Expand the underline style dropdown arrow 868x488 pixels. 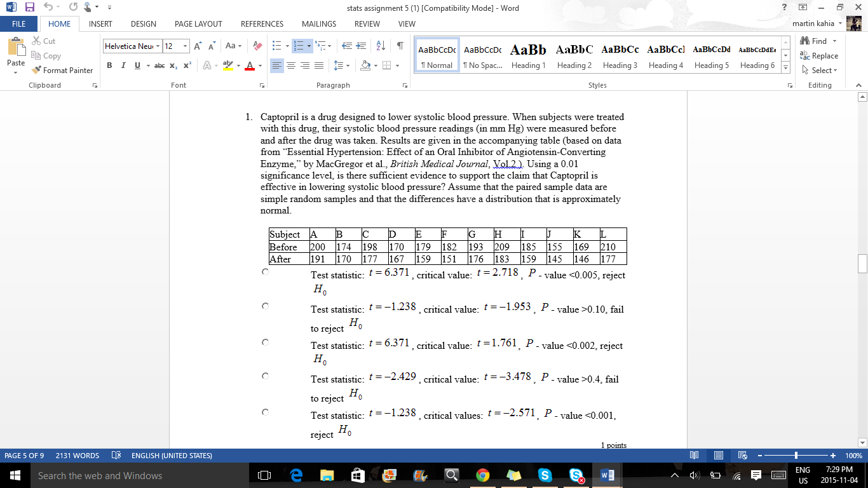147,65
